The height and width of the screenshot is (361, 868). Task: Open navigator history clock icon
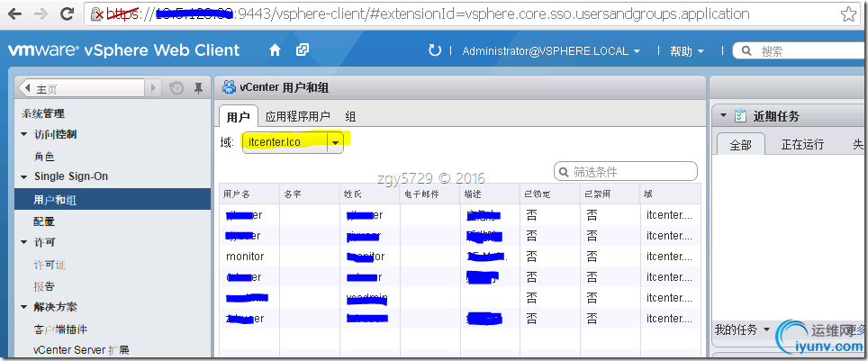coord(176,88)
